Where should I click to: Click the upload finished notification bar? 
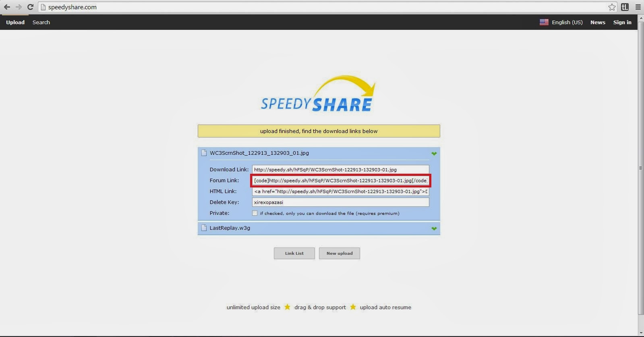point(319,131)
